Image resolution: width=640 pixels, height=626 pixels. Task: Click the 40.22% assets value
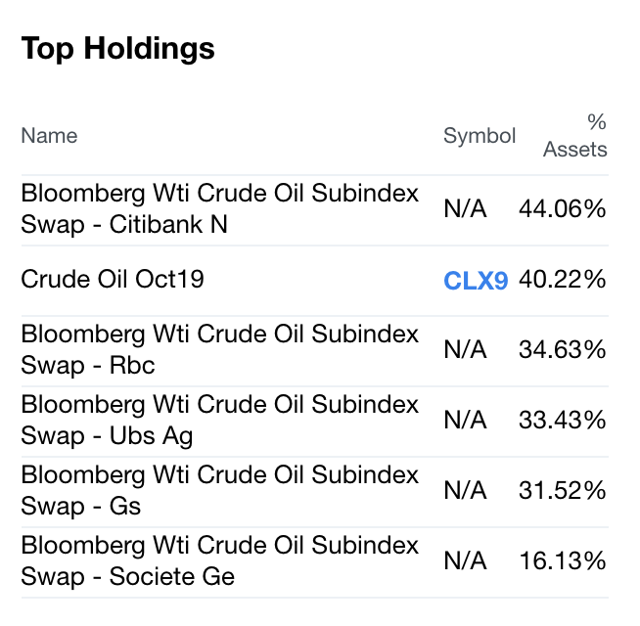562,280
